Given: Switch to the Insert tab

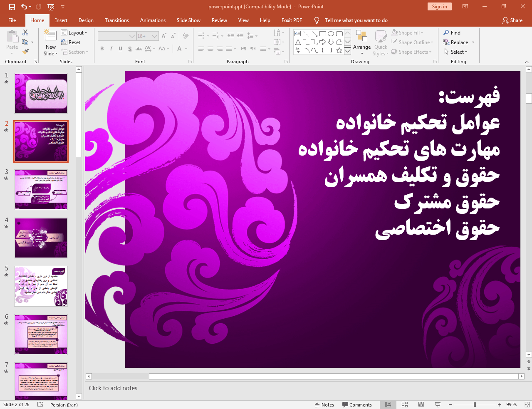Looking at the screenshot, I should click(61, 20).
